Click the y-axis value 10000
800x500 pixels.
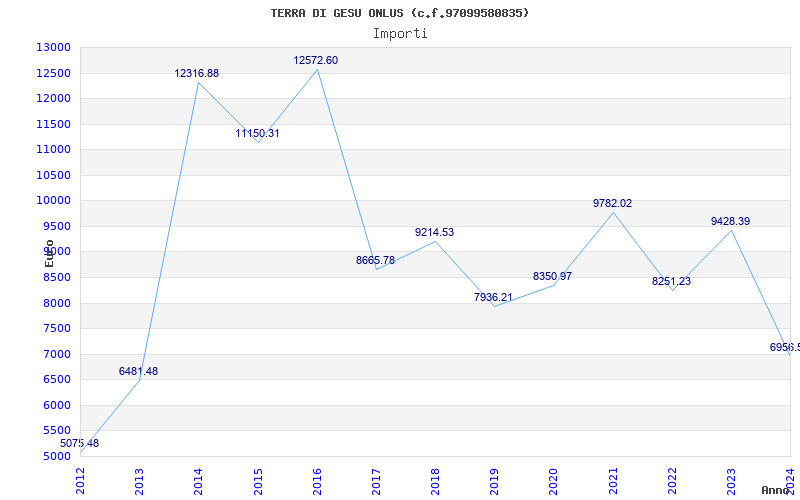(53, 201)
